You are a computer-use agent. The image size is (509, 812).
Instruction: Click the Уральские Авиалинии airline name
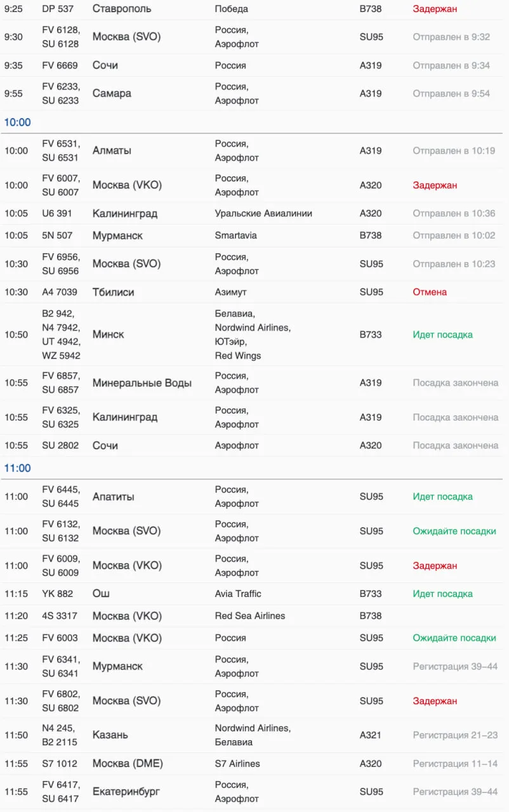[263, 213]
